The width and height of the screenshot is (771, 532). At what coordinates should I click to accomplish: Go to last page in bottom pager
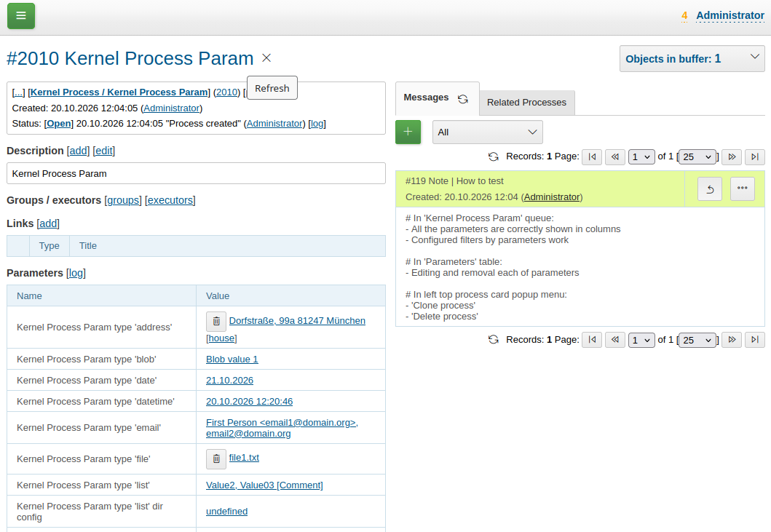pos(755,340)
